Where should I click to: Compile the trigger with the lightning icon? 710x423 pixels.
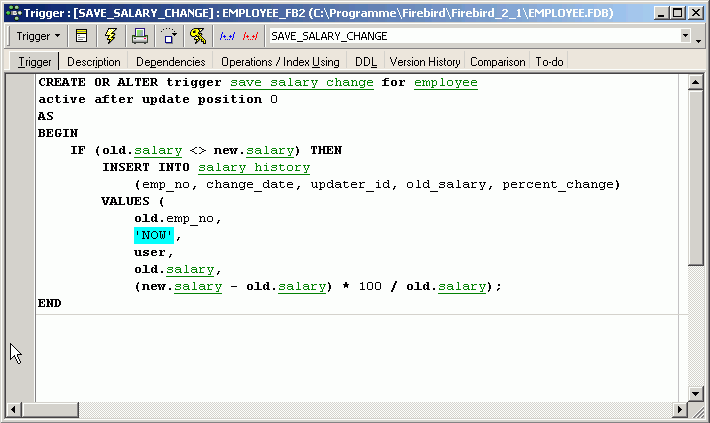pos(110,36)
